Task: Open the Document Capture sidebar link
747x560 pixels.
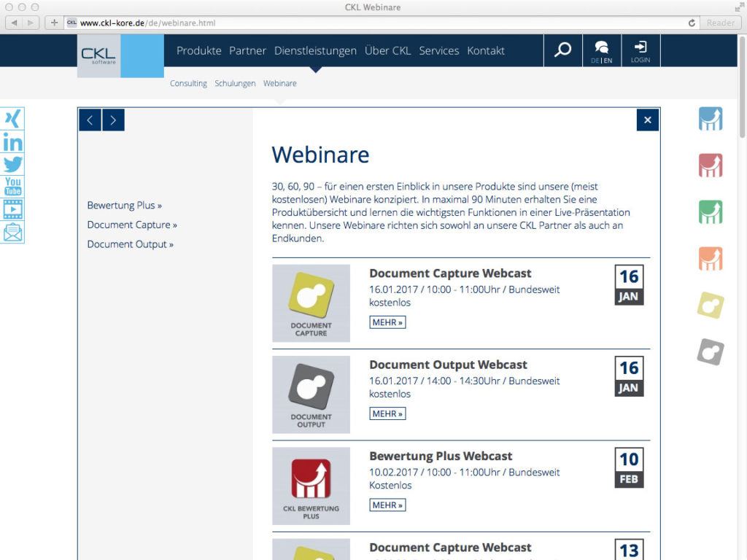Action: click(x=131, y=225)
